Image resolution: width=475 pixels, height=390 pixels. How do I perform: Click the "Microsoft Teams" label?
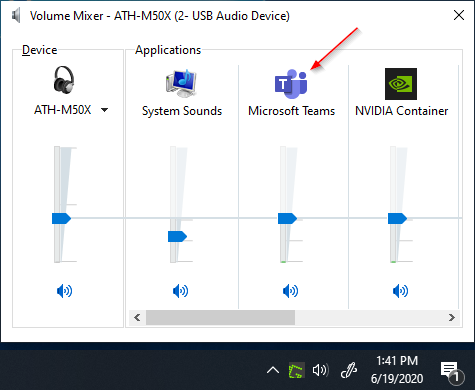pyautogui.click(x=291, y=111)
